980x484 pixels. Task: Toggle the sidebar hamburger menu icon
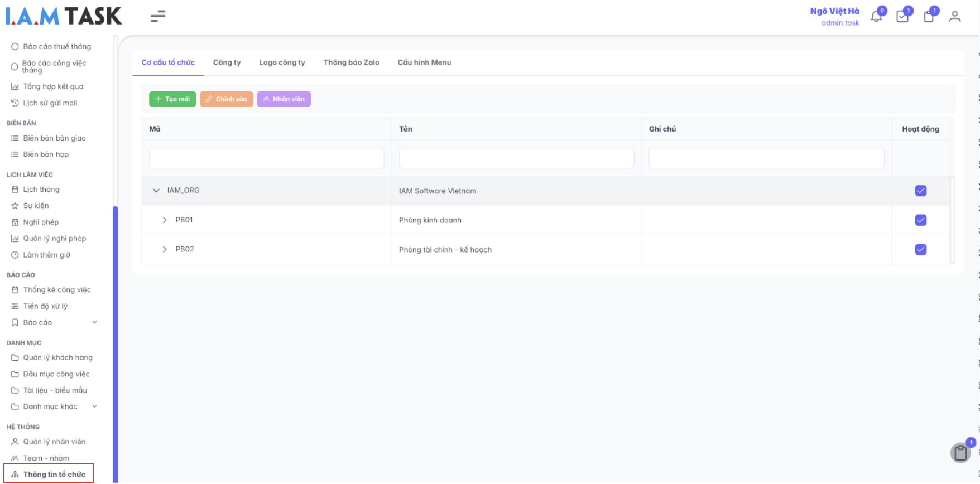click(158, 16)
